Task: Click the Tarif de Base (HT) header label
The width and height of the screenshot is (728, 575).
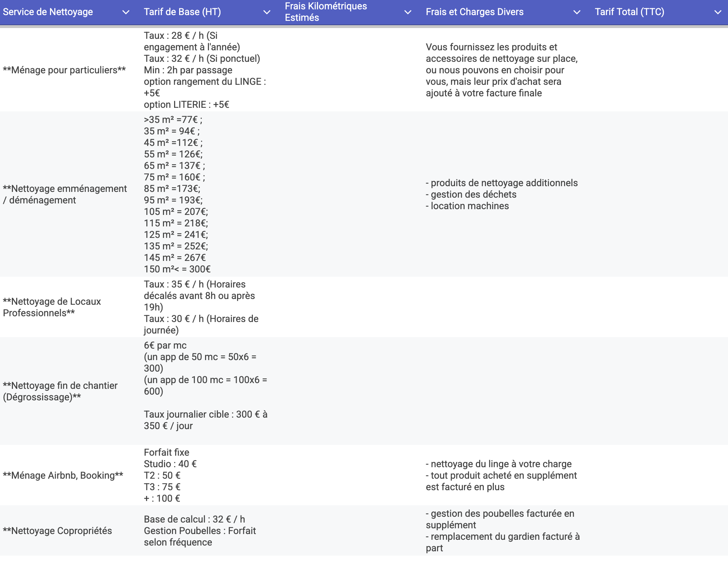Action: click(182, 12)
